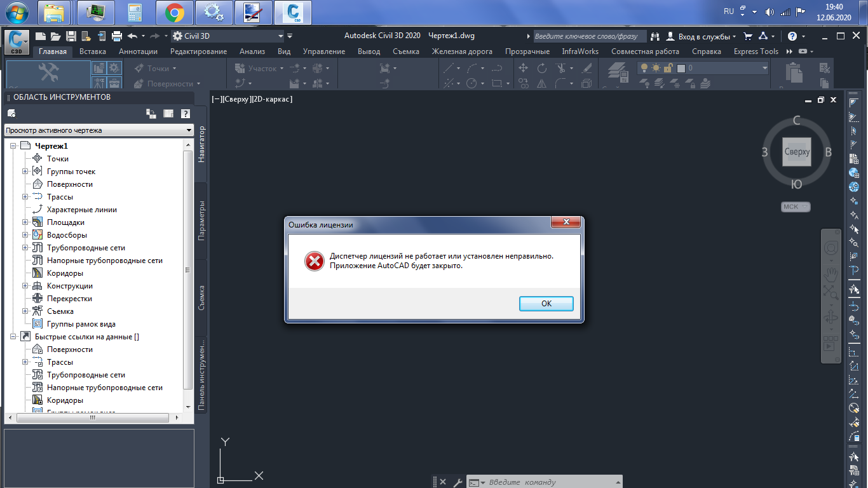Switch to the 'Анализ' ribbon tab
Image resolution: width=868 pixels, height=488 pixels.
tap(252, 51)
